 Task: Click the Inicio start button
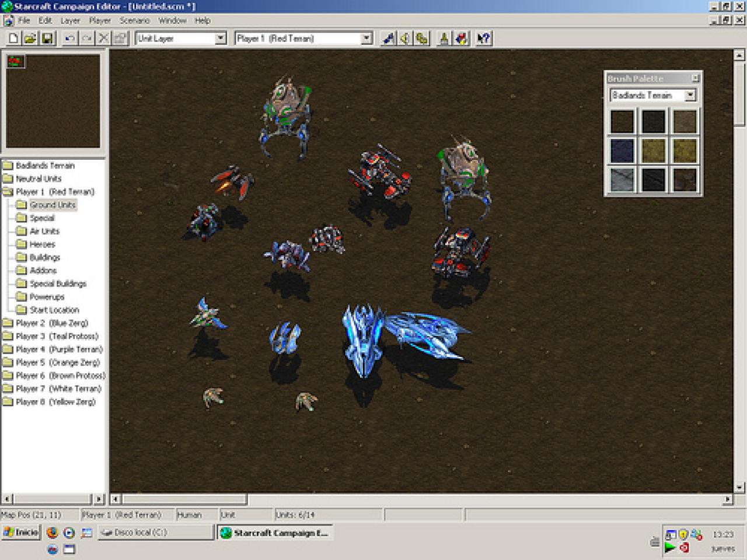pos(21,532)
